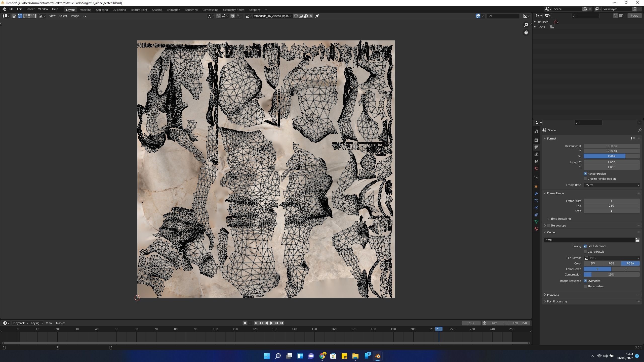The height and width of the screenshot is (362, 644).
Task: Adjust the Compression 15% slider
Action: (611, 275)
